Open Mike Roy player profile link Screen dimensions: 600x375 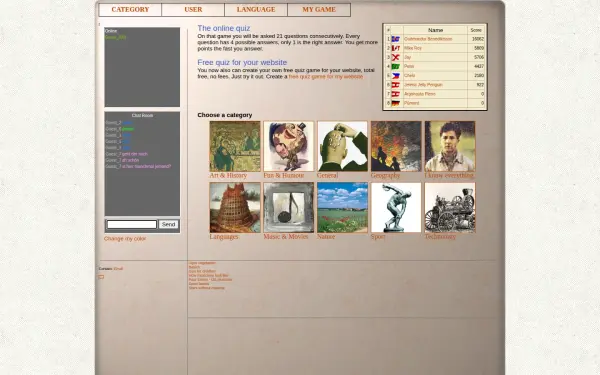coord(412,48)
